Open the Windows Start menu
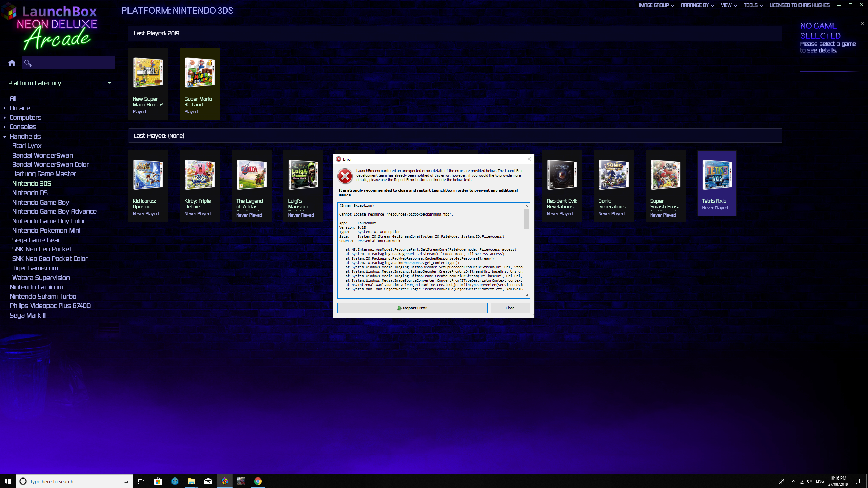 tap(8, 481)
